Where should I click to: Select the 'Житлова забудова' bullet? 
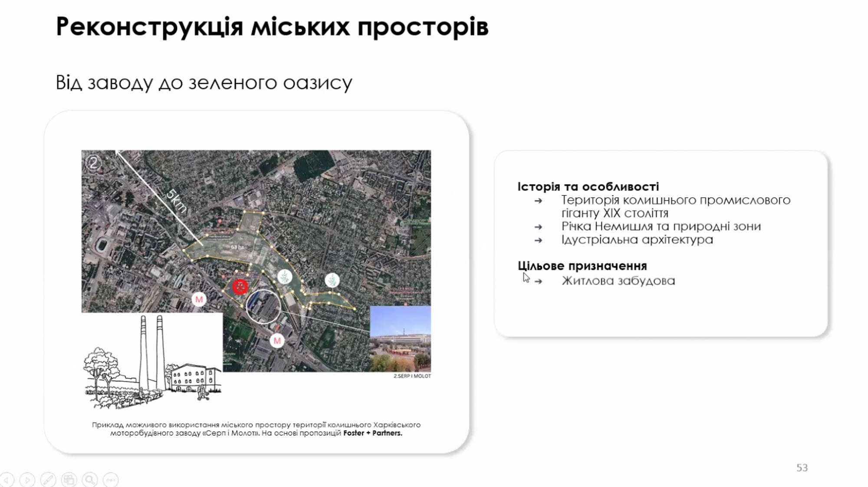(x=618, y=281)
